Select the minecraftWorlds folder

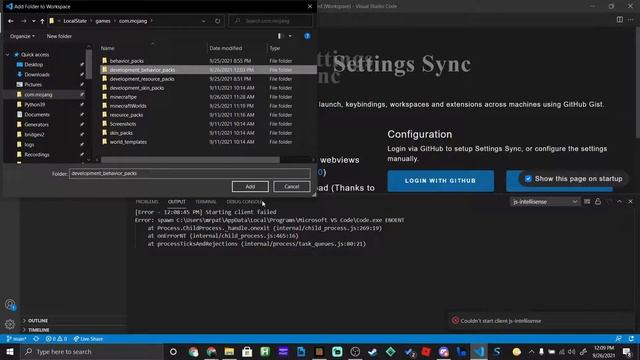(128, 106)
